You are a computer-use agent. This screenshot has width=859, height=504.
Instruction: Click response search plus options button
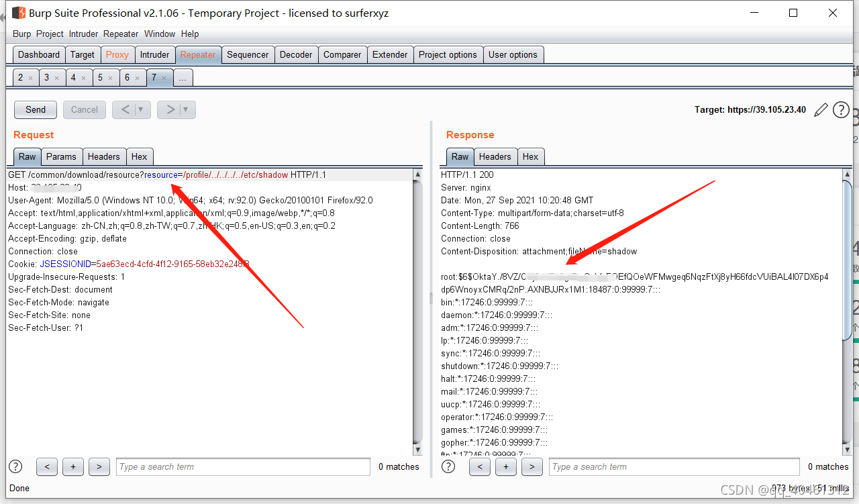coord(506,466)
